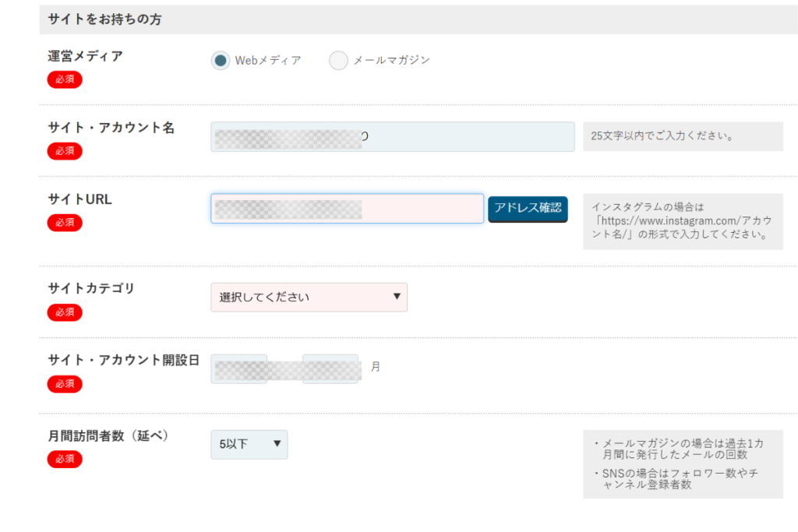
Task: Open the サイトカテゴリ 選択してください dropdown
Action: pyautogui.click(x=309, y=297)
